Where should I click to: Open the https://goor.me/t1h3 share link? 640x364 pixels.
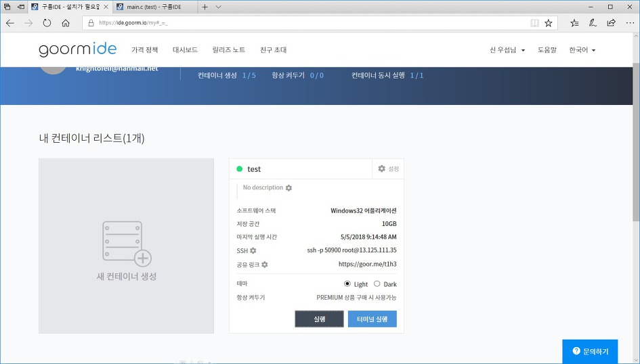(367, 264)
